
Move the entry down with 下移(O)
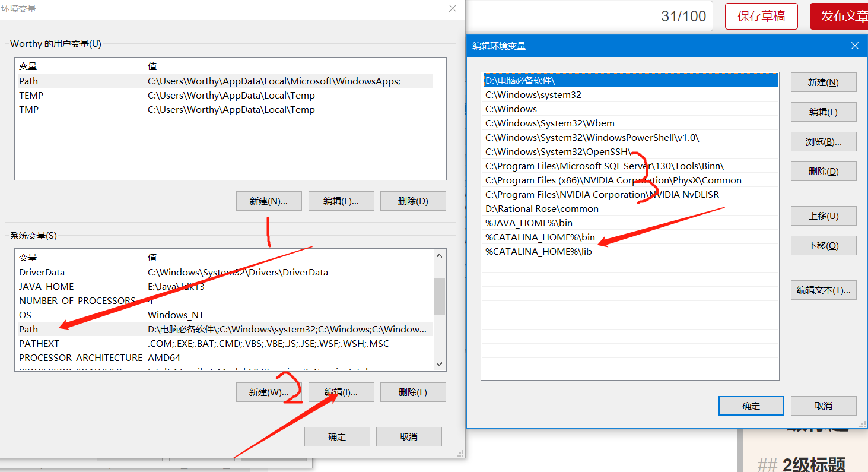point(823,246)
